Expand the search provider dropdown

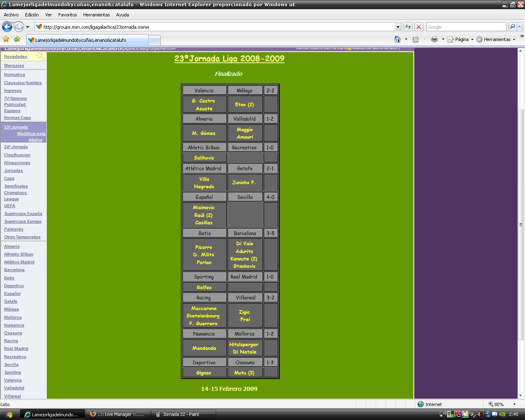[520, 27]
